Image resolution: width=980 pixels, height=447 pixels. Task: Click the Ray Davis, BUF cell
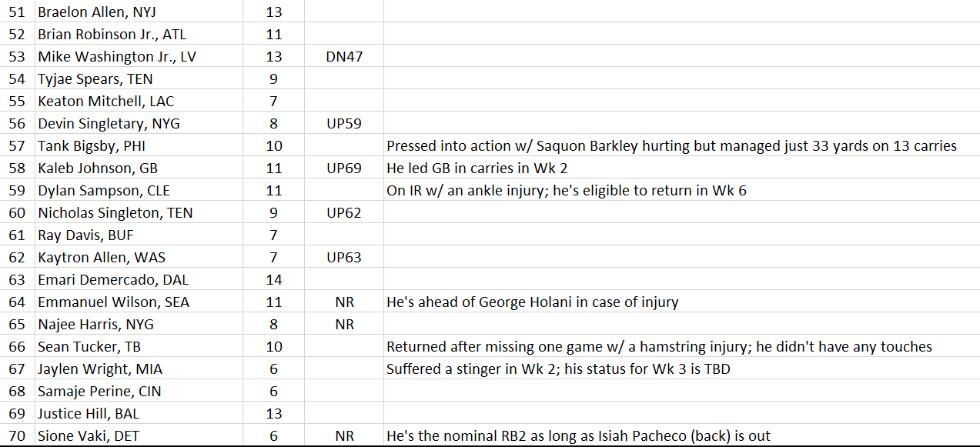(x=138, y=235)
